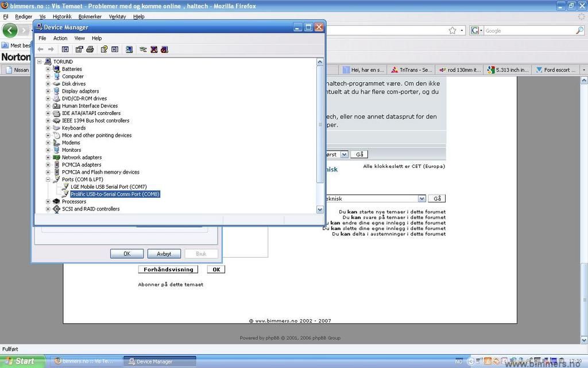Select Prolific USB-to-Serial Comm Port (COM8)
588x368 pixels.
(115, 194)
